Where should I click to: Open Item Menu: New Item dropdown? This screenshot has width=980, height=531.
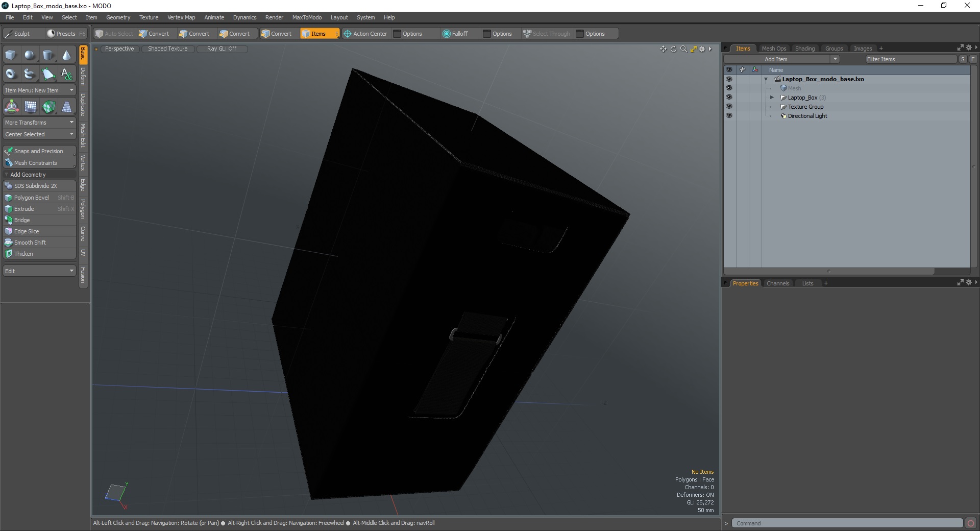coord(39,90)
